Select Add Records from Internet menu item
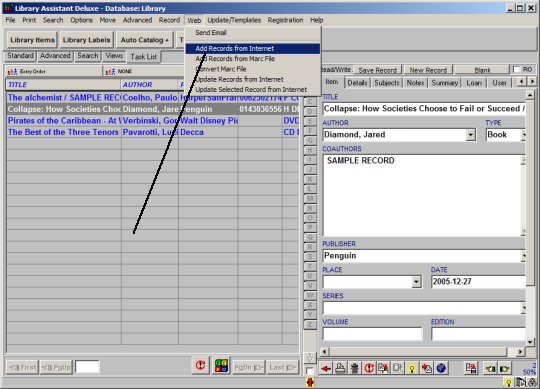Image resolution: width=540 pixels, height=389 pixels. pyautogui.click(x=252, y=49)
